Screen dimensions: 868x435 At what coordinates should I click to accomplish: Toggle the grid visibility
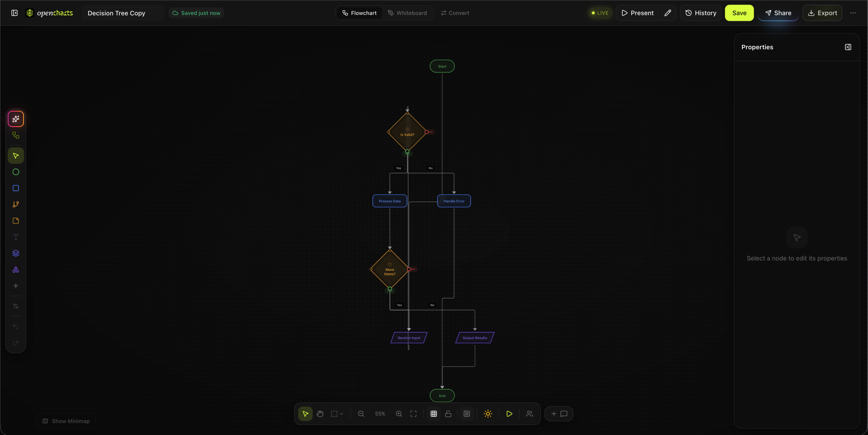coord(433,414)
